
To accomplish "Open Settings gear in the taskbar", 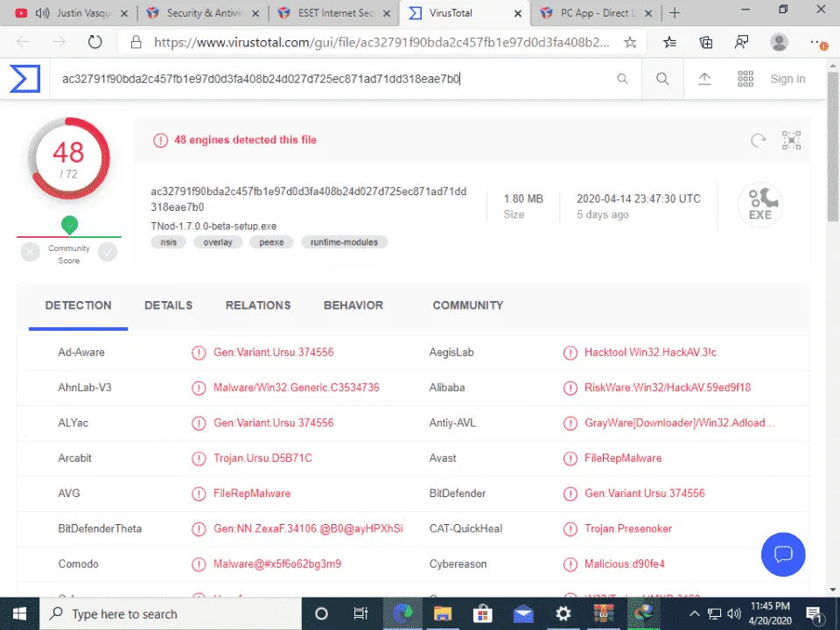I will pyautogui.click(x=563, y=614).
